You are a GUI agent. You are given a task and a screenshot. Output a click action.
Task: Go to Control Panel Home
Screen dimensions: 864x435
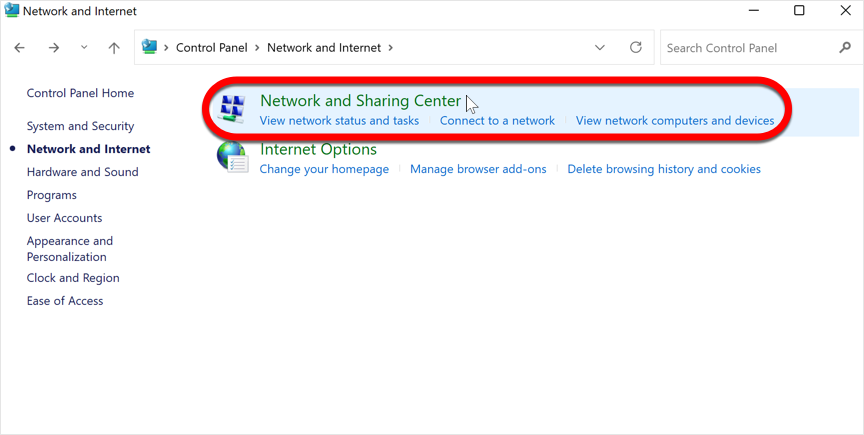[x=80, y=93]
